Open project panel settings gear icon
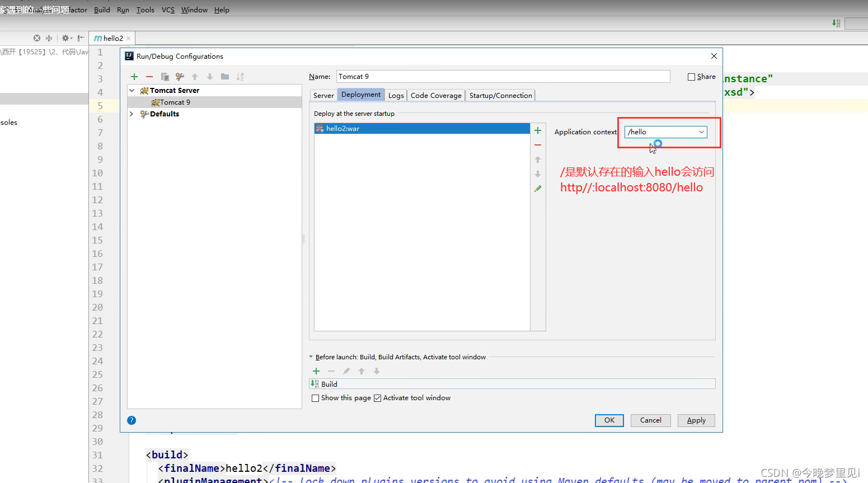Image resolution: width=868 pixels, height=483 pixels. pyautogui.click(x=67, y=38)
